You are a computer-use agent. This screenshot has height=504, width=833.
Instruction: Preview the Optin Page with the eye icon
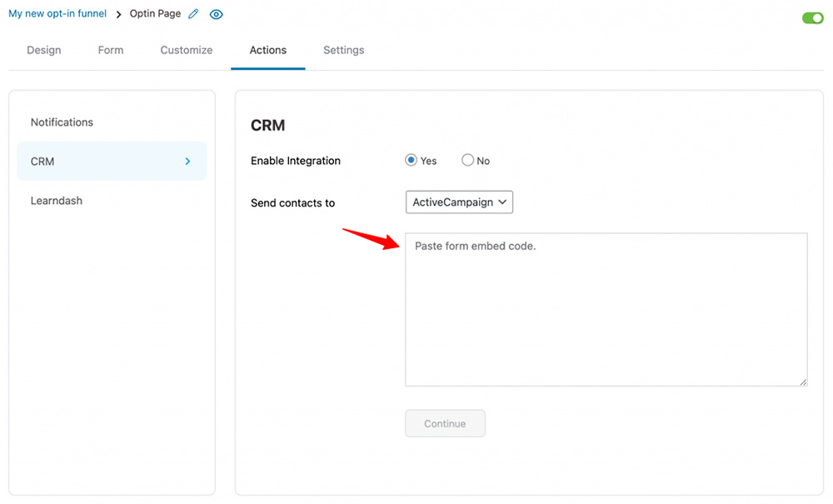click(x=217, y=14)
